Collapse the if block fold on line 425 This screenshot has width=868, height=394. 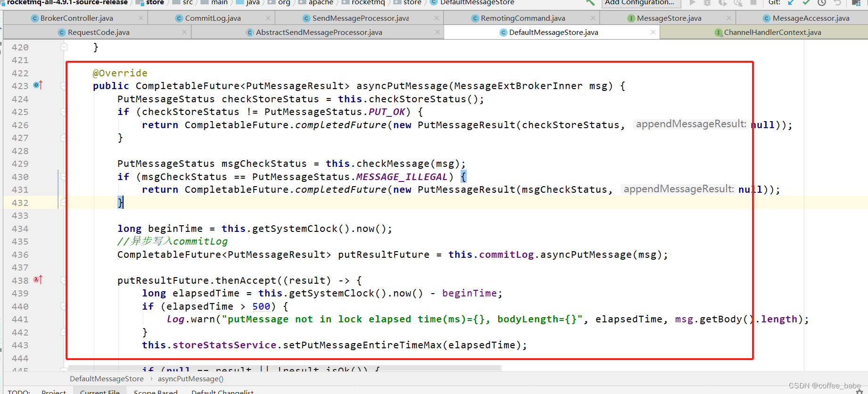point(64,112)
